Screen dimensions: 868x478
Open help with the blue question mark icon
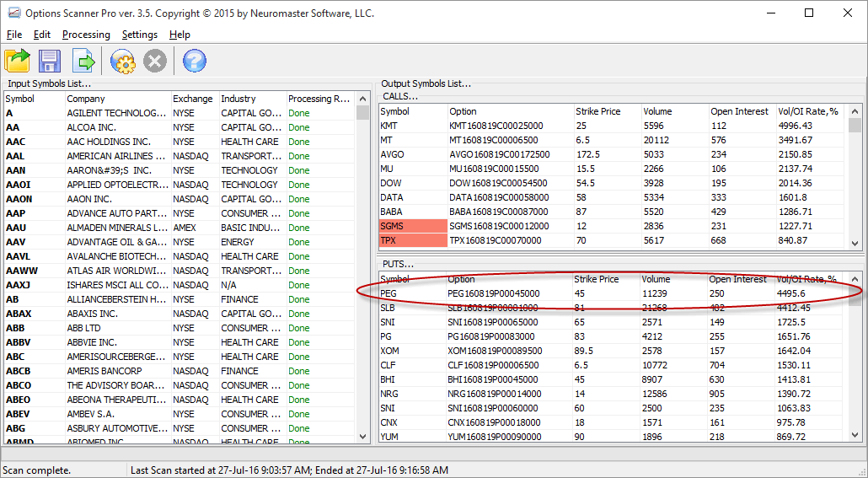click(x=195, y=61)
